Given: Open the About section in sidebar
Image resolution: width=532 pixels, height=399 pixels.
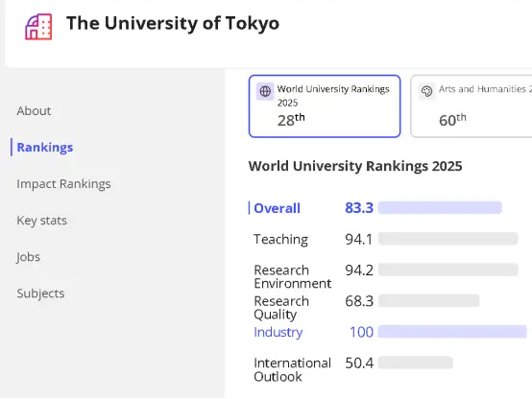Looking at the screenshot, I should pos(34,111).
